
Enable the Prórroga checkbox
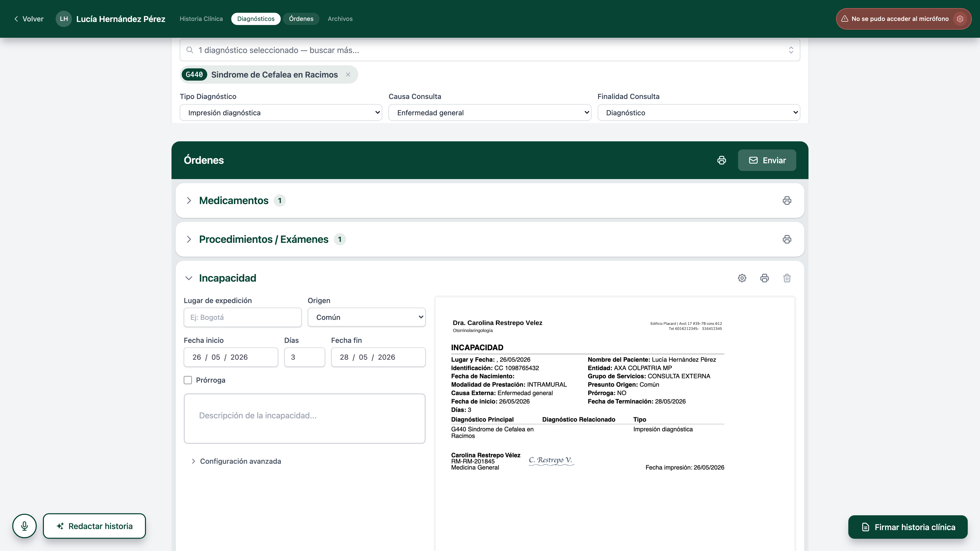[x=188, y=380]
